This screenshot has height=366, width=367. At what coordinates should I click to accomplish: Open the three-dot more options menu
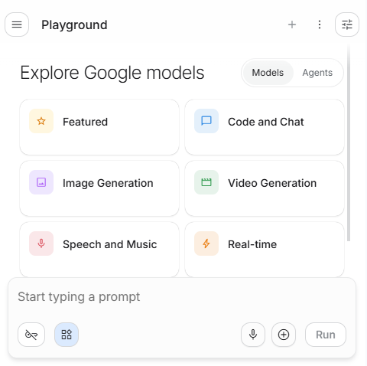tap(320, 24)
